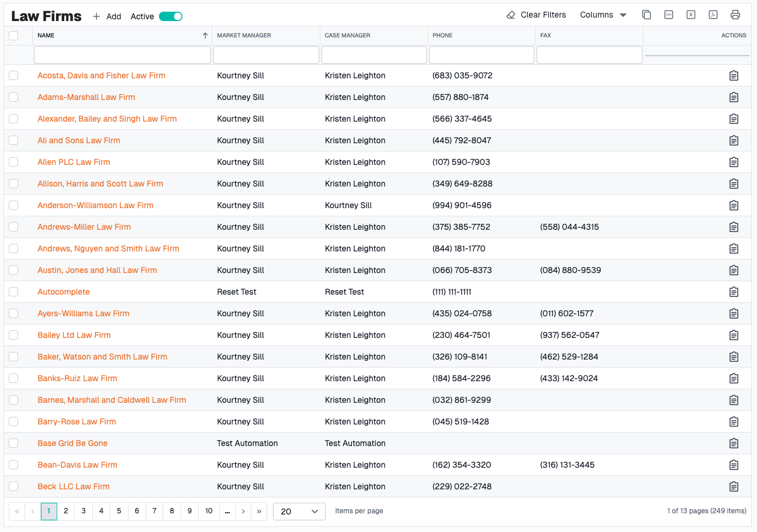This screenshot has height=532, width=757.
Task: Open the Autocomplete law firm record
Action: (64, 292)
